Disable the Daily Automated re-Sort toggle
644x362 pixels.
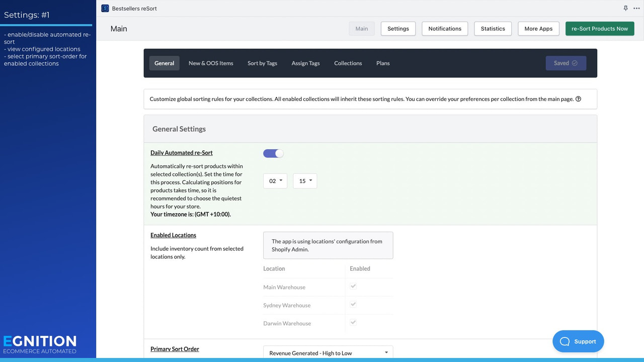273,153
